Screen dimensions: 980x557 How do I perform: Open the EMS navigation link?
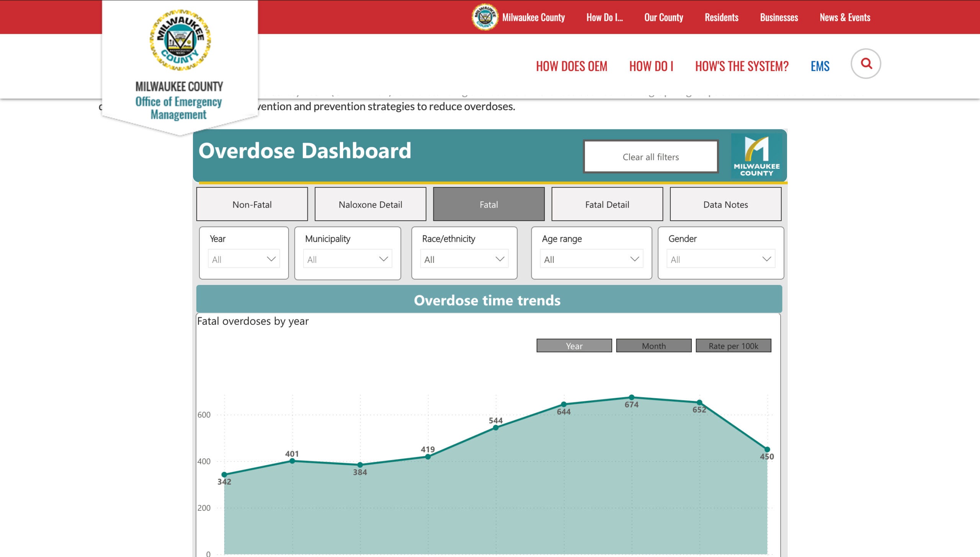tap(820, 66)
